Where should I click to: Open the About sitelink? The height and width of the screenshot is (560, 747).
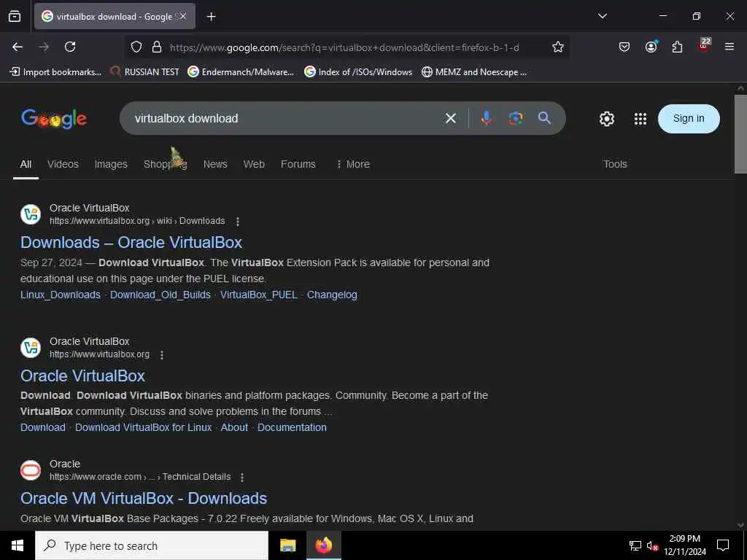point(234,427)
